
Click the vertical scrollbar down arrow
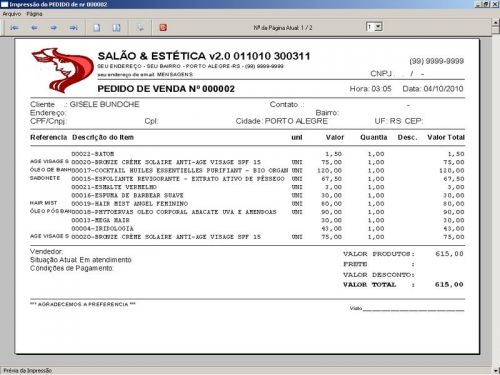click(x=496, y=370)
